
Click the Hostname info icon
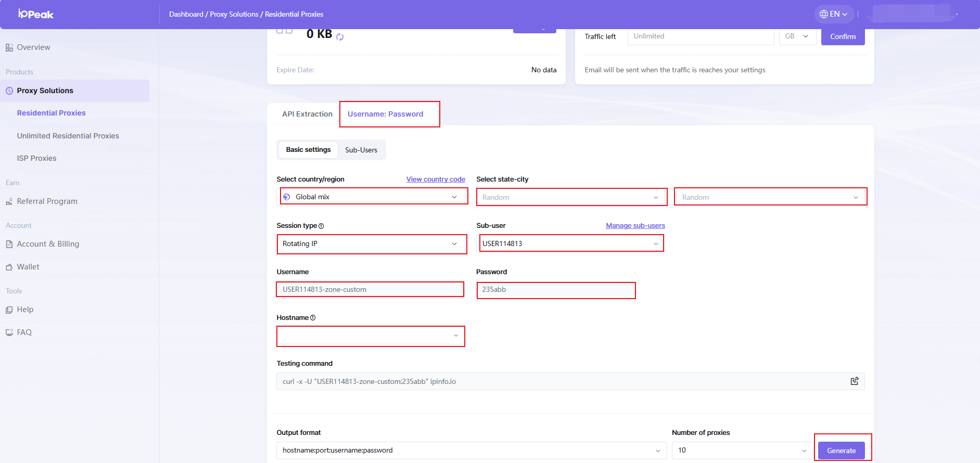click(313, 318)
